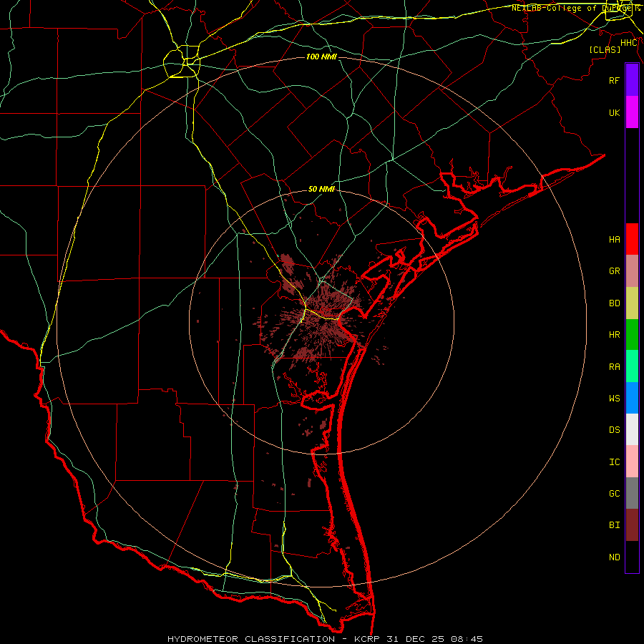
Task: Click the HR green legend swatch
Action: click(x=632, y=335)
